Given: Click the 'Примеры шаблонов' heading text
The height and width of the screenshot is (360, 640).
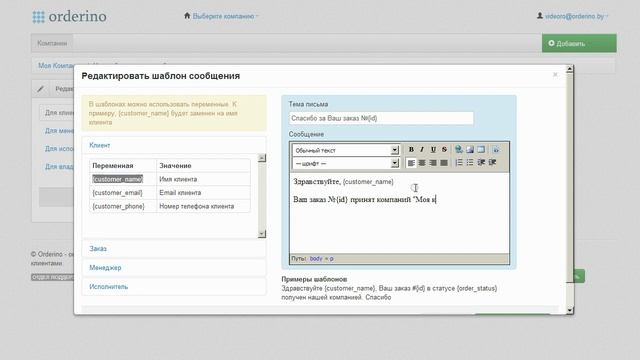Looking at the screenshot, I should (x=314, y=279).
